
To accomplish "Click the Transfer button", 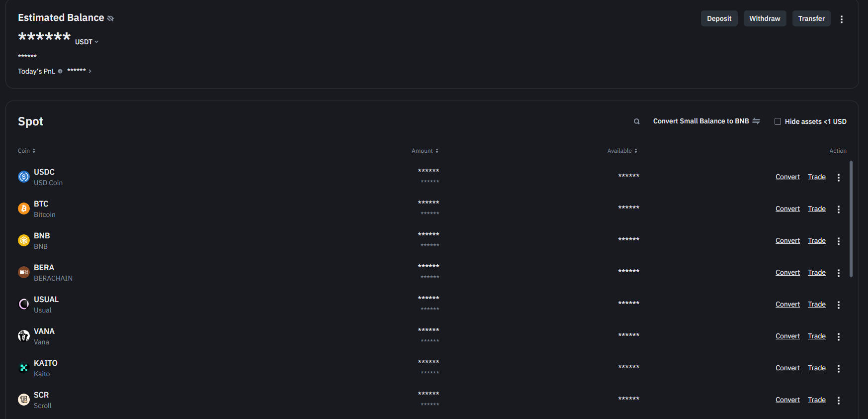I will click(x=811, y=18).
